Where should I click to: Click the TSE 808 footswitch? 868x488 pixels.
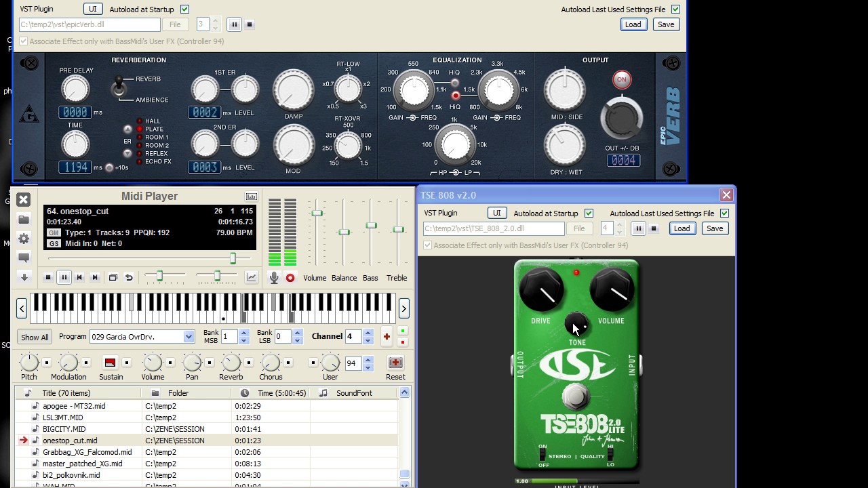[x=576, y=396]
